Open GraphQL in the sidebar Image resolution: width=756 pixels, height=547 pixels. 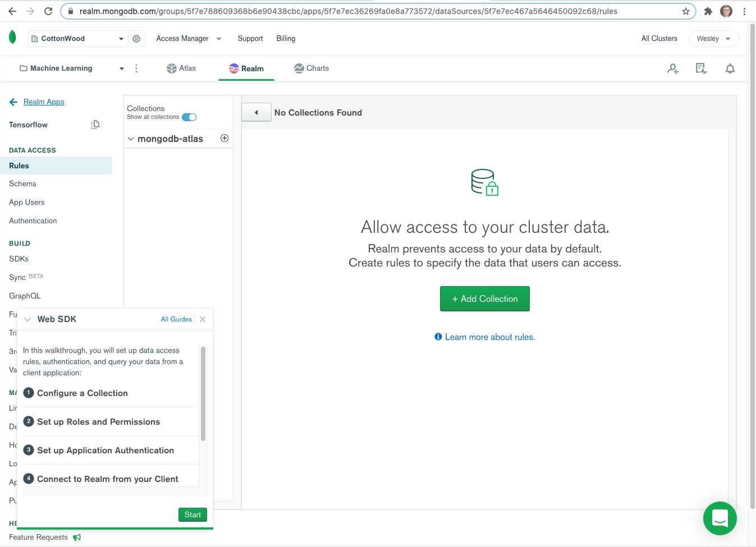tap(25, 296)
